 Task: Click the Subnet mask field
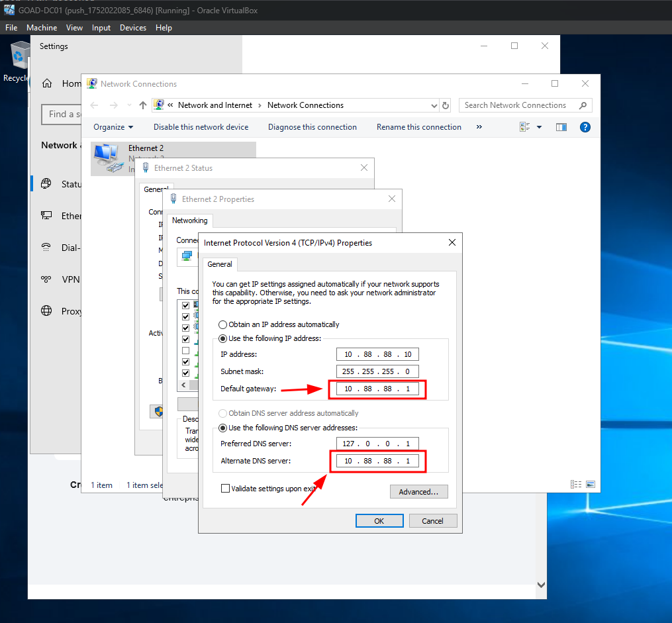pyautogui.click(x=377, y=371)
